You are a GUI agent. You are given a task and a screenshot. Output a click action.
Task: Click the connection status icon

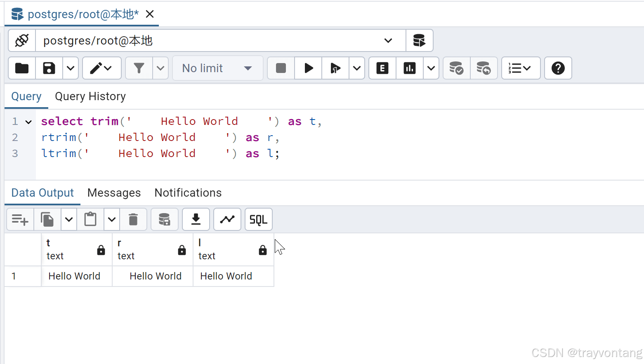click(22, 40)
